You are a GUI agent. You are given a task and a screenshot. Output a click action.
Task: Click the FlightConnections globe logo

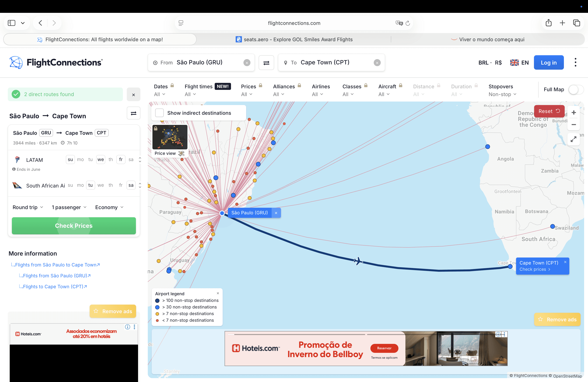tap(16, 62)
